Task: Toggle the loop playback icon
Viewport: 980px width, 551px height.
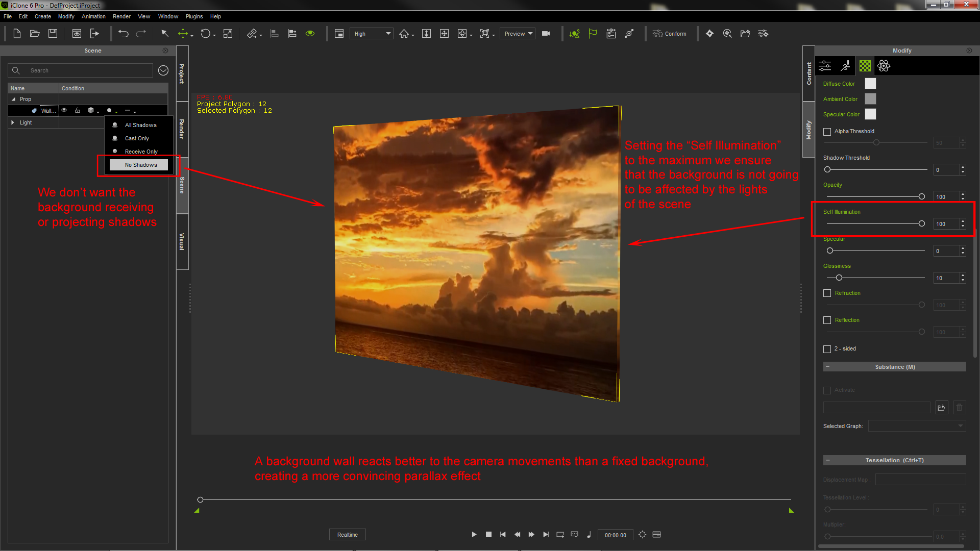Action: coord(560,535)
